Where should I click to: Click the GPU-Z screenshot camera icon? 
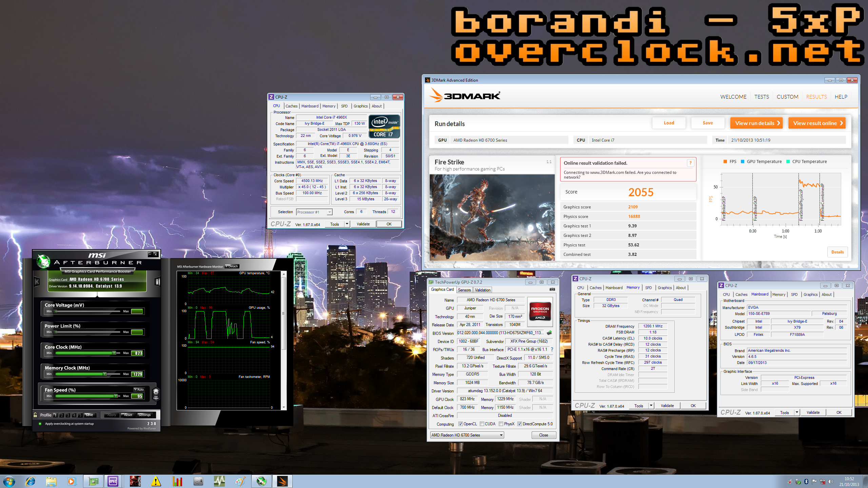(552, 289)
